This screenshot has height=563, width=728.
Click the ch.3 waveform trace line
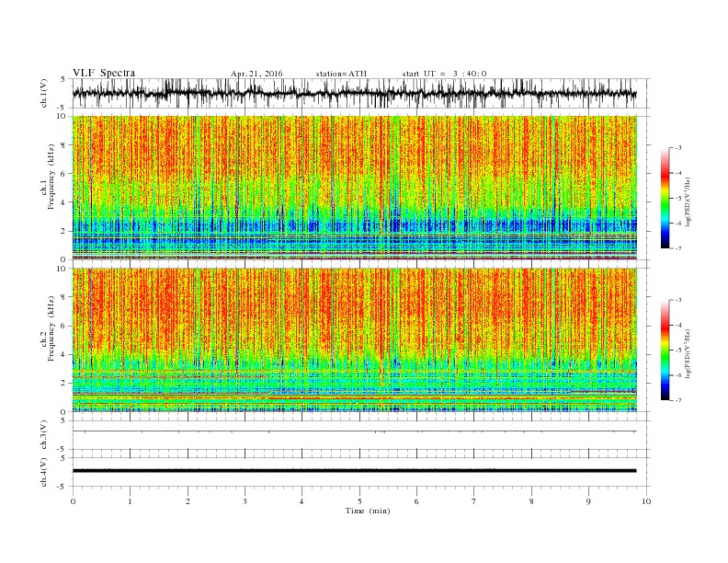354,431
